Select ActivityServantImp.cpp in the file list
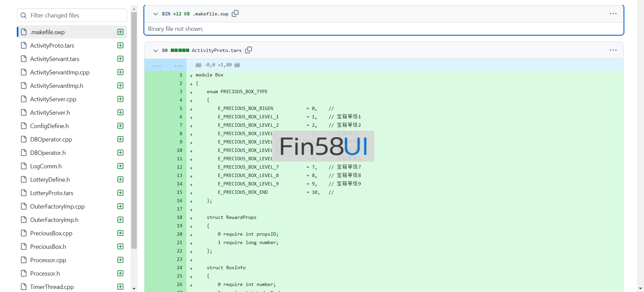This screenshot has height=292, width=644. click(60, 72)
